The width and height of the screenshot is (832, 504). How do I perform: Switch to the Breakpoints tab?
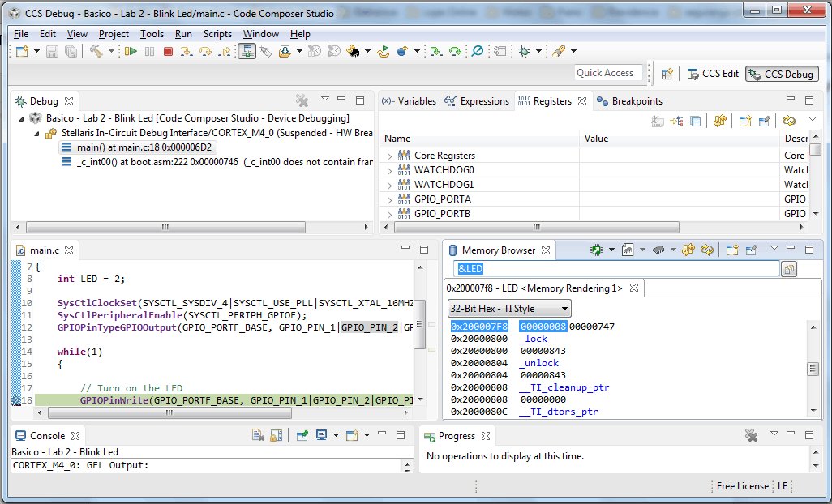[x=629, y=101]
